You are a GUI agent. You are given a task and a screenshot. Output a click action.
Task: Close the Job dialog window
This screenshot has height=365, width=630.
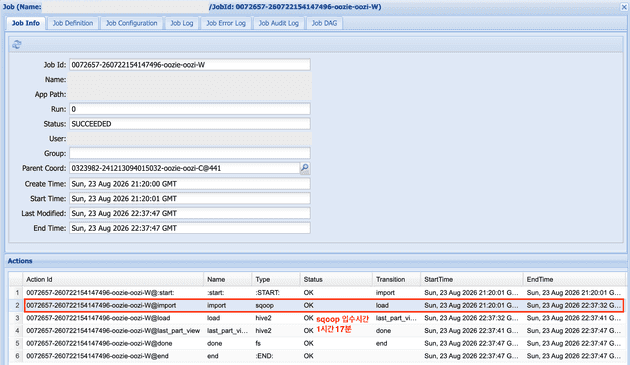(x=625, y=7)
